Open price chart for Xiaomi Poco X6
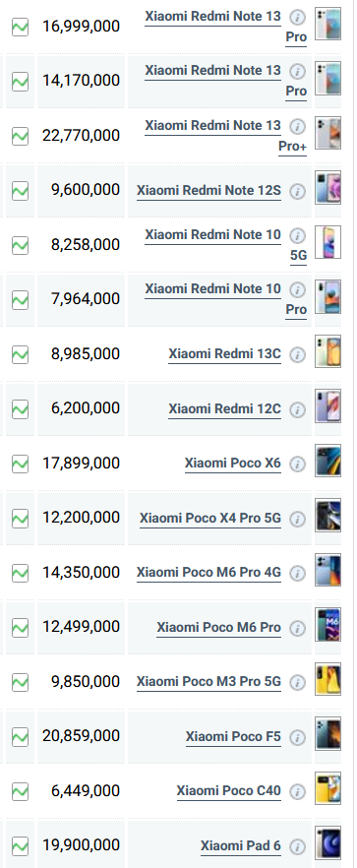The height and width of the screenshot is (868, 357). [x=20, y=464]
